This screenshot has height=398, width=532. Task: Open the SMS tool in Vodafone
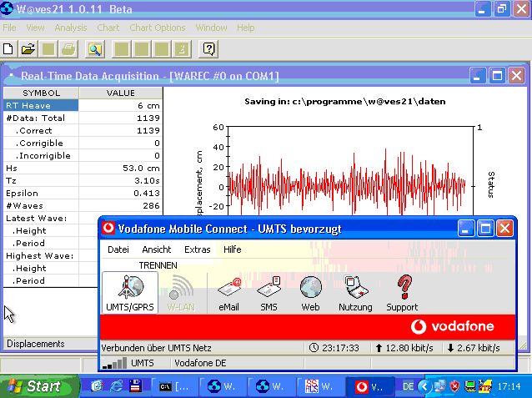click(269, 294)
